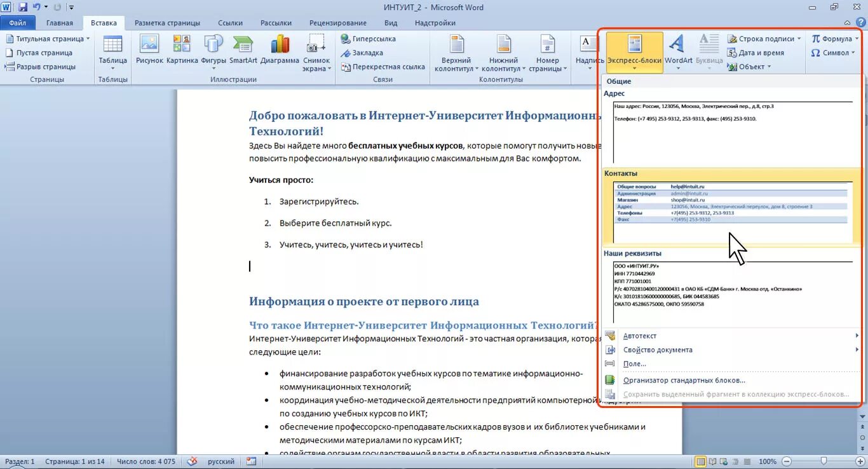The width and height of the screenshot is (868, 469).
Task: Insert a Формула equation
Action: point(835,39)
